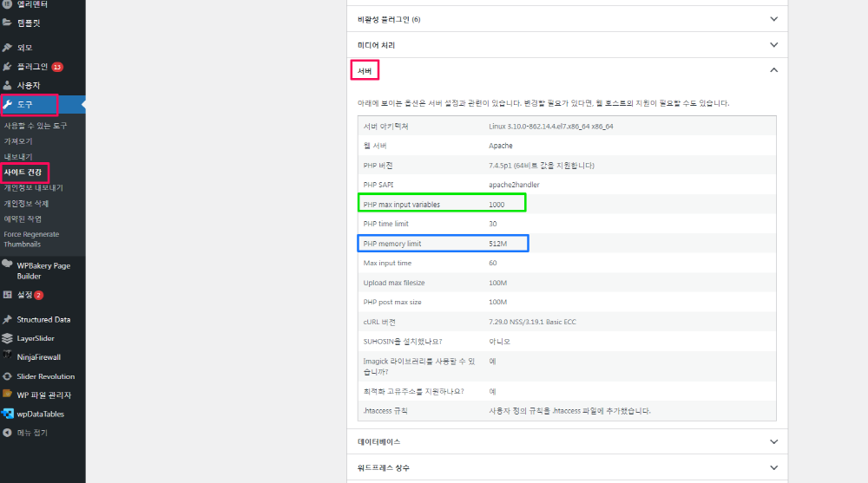Click the PHP memory limit value 512M
This screenshot has height=483, width=868.
(x=497, y=244)
